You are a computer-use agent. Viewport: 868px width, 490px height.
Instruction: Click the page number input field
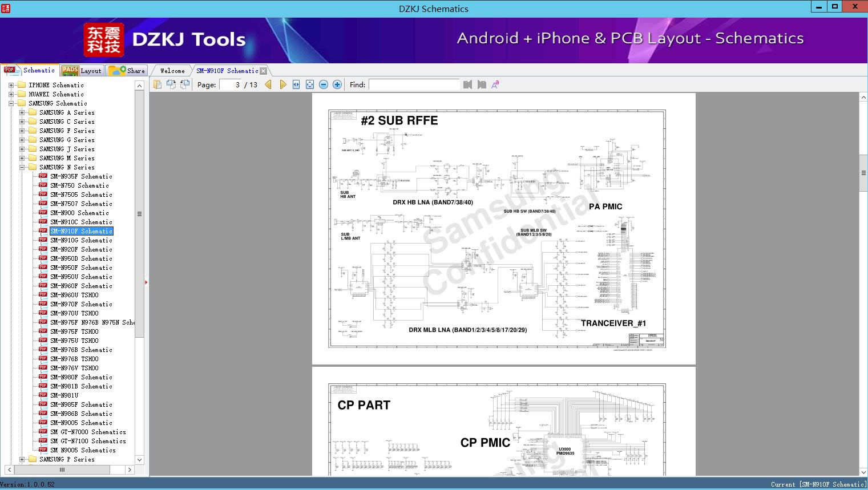click(x=231, y=84)
